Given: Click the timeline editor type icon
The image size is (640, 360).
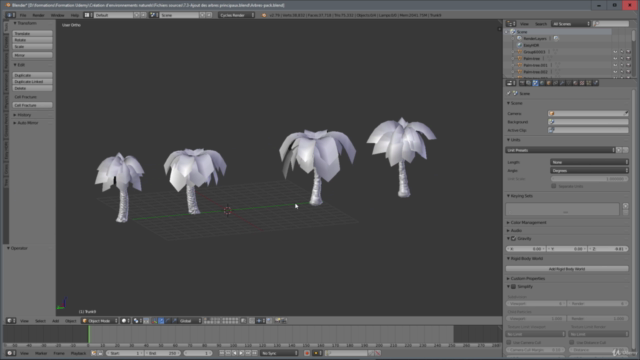Looking at the screenshot, I should click(x=11, y=353).
